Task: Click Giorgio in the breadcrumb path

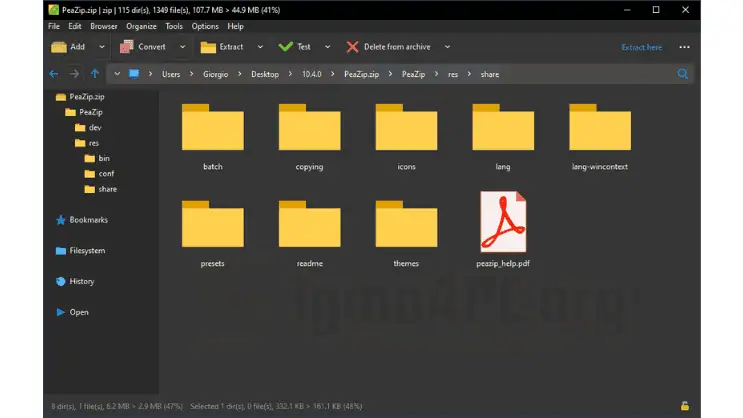Action: [x=216, y=74]
